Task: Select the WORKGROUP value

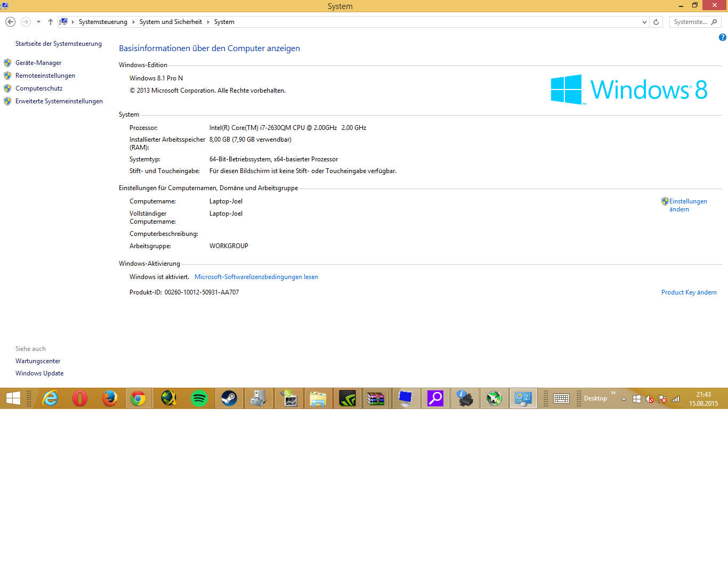Action: click(229, 246)
